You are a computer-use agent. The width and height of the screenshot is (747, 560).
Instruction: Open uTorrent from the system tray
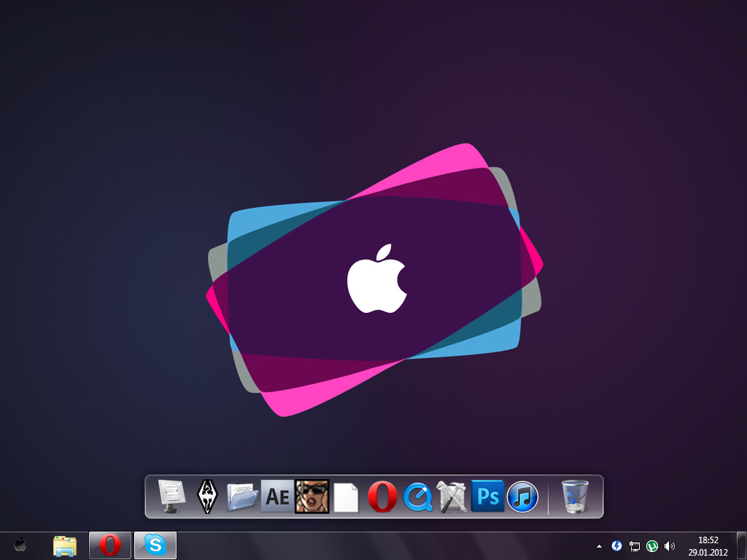point(652,545)
